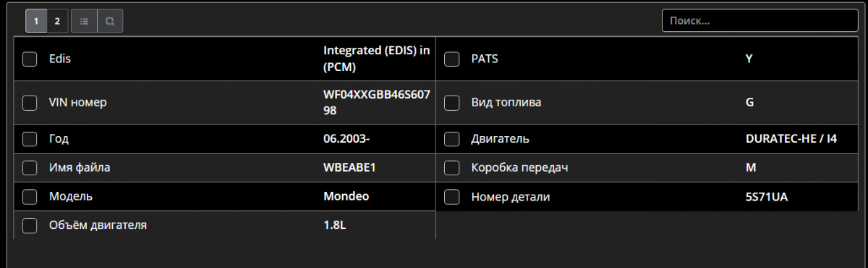The image size is (868, 268).
Task: Enable the Год checkbox
Action: pos(30,138)
